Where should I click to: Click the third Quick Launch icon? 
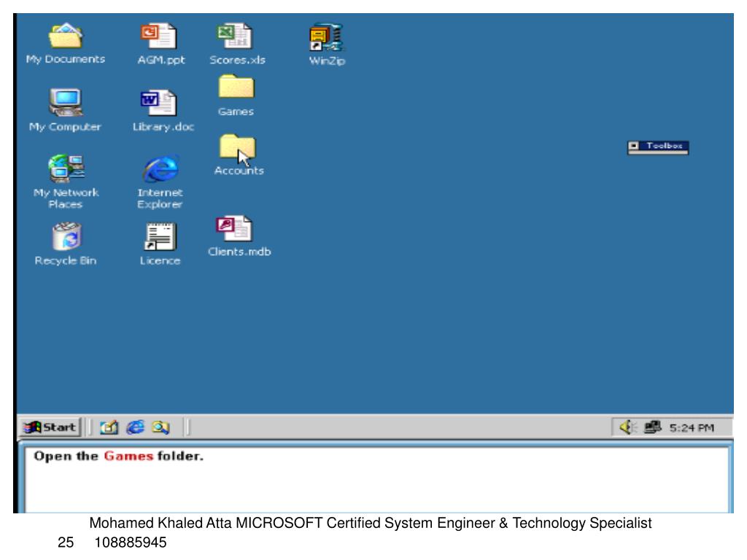pyautogui.click(x=161, y=427)
